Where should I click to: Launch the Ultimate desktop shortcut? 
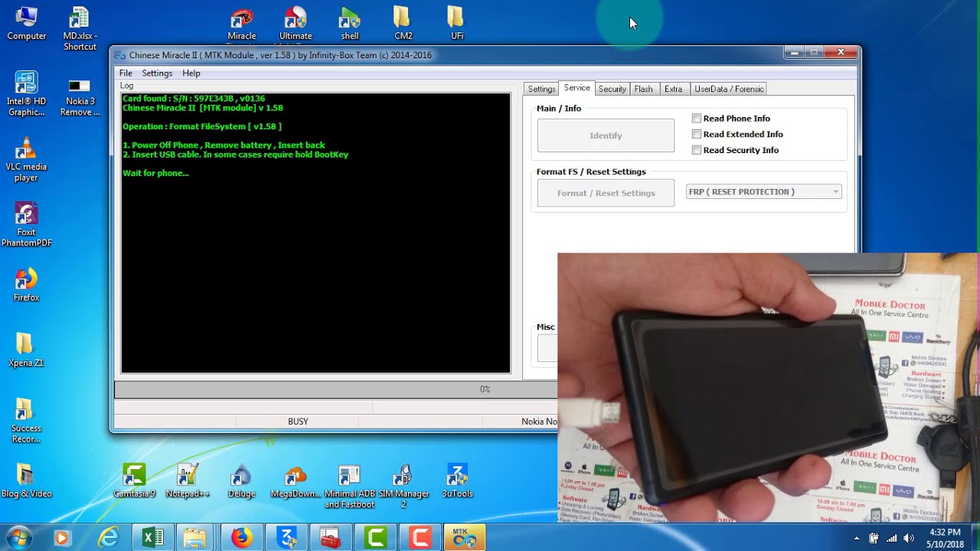click(296, 23)
